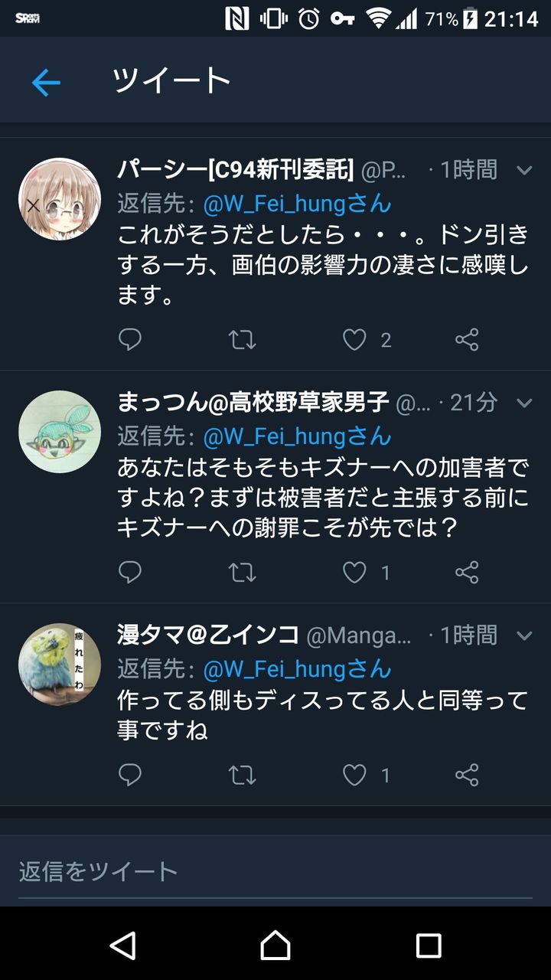Retweet 漫タマ@乙インコ's tweet
The width and height of the screenshot is (551, 980).
[243, 775]
